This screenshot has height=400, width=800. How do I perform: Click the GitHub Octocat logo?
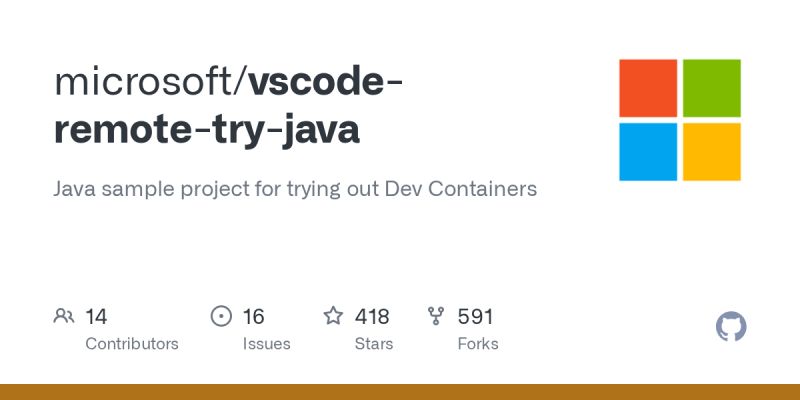tap(731, 326)
